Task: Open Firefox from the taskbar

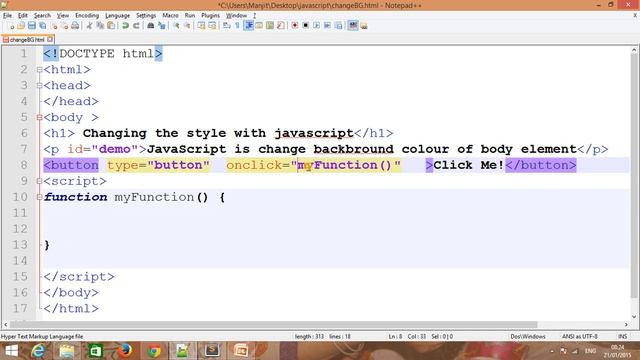Action: (125, 351)
